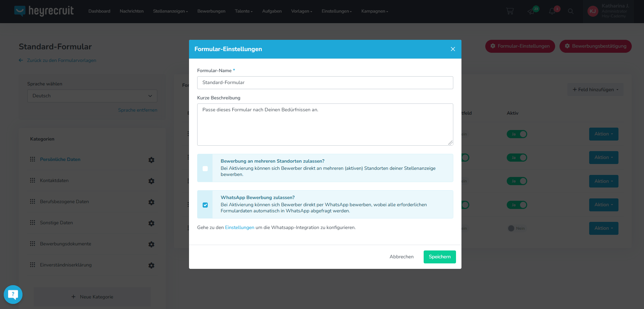Open gear settings for Persönliche Daten

pos(152,160)
